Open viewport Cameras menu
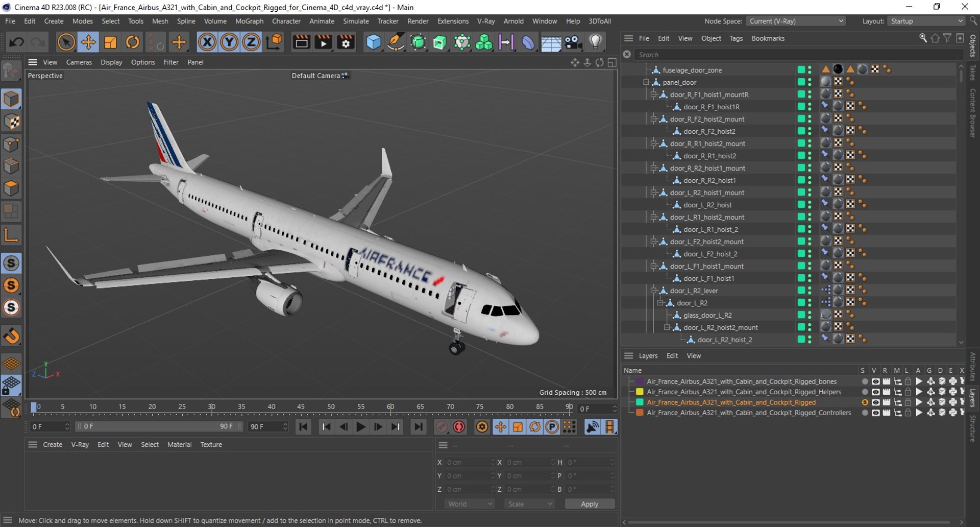The width and height of the screenshot is (980, 527). click(x=79, y=62)
